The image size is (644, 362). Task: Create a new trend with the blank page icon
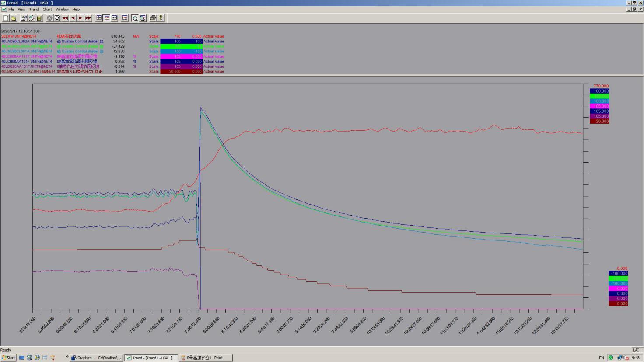[6, 18]
